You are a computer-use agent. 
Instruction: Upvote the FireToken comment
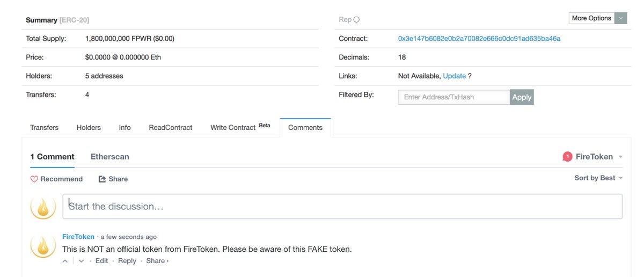click(65, 261)
